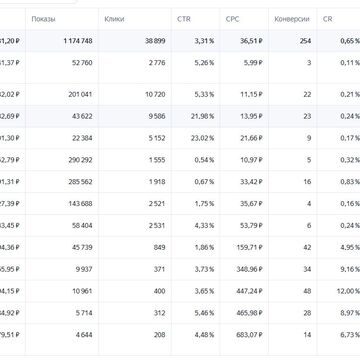The width and height of the screenshot is (360, 360).
Task: Click the CPC cell 35,67 ₽
Action: (251, 203)
